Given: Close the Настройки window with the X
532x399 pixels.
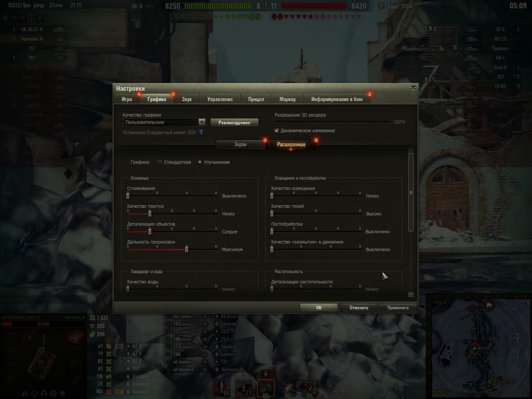Looking at the screenshot, I should click(413, 87).
